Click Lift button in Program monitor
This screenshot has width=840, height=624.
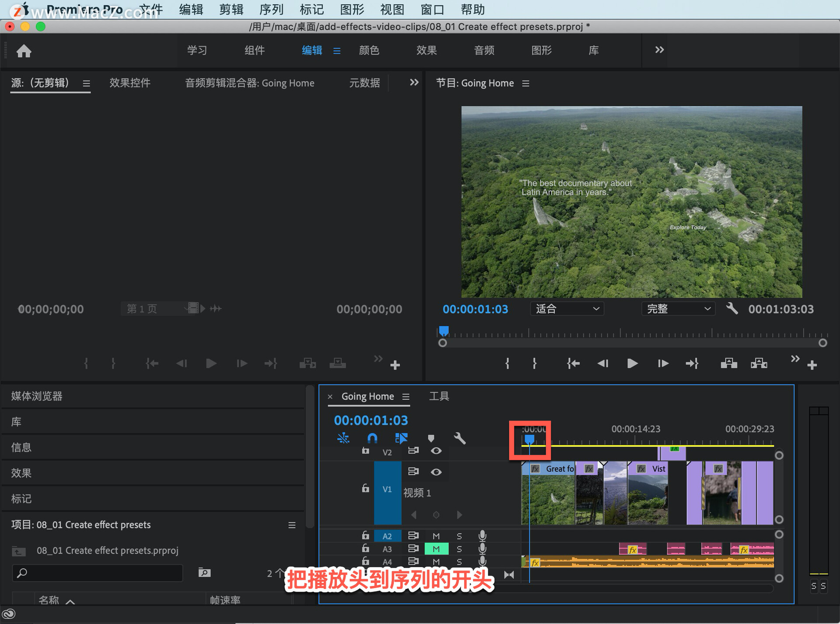click(728, 363)
